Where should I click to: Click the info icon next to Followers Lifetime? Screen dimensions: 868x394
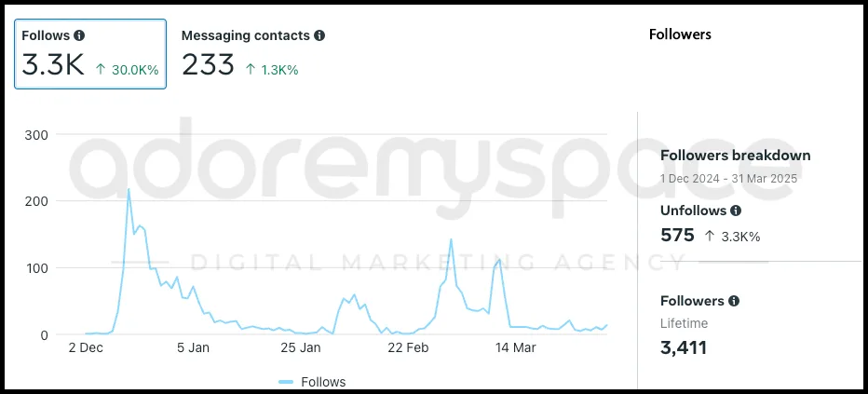point(734,301)
